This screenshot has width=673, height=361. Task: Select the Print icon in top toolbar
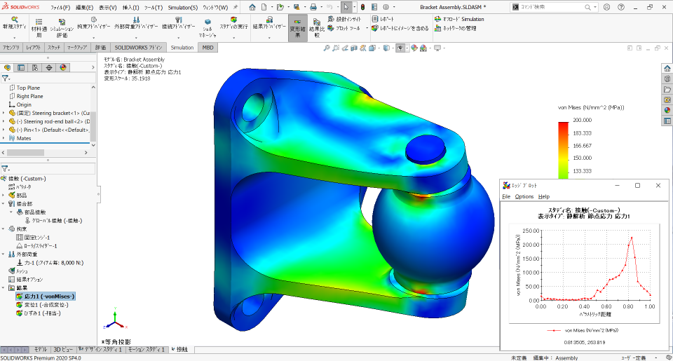click(x=313, y=7)
